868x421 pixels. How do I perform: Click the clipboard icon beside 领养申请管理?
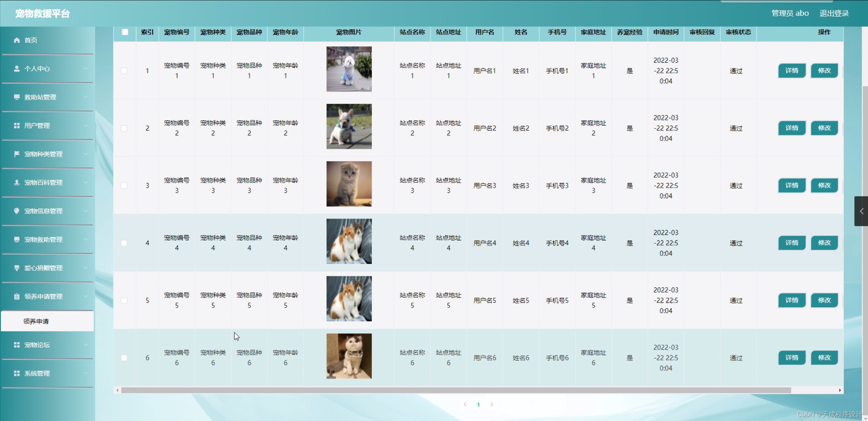17,297
